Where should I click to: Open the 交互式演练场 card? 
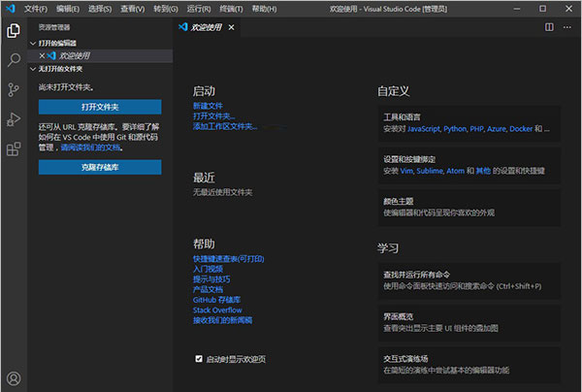point(469,365)
